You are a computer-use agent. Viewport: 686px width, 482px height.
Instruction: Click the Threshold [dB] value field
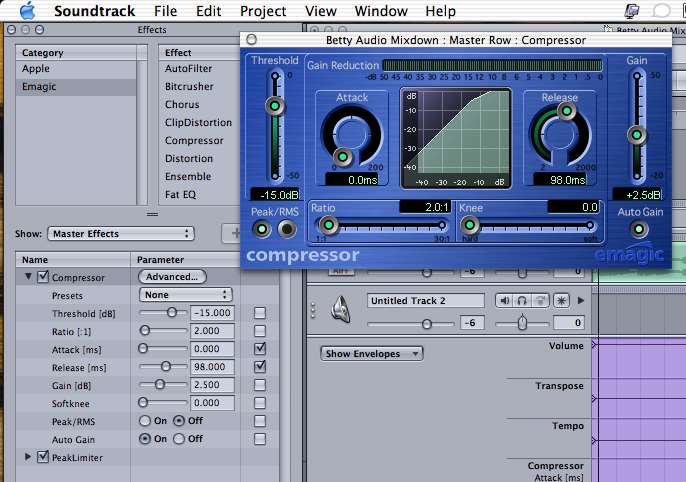[x=212, y=313]
